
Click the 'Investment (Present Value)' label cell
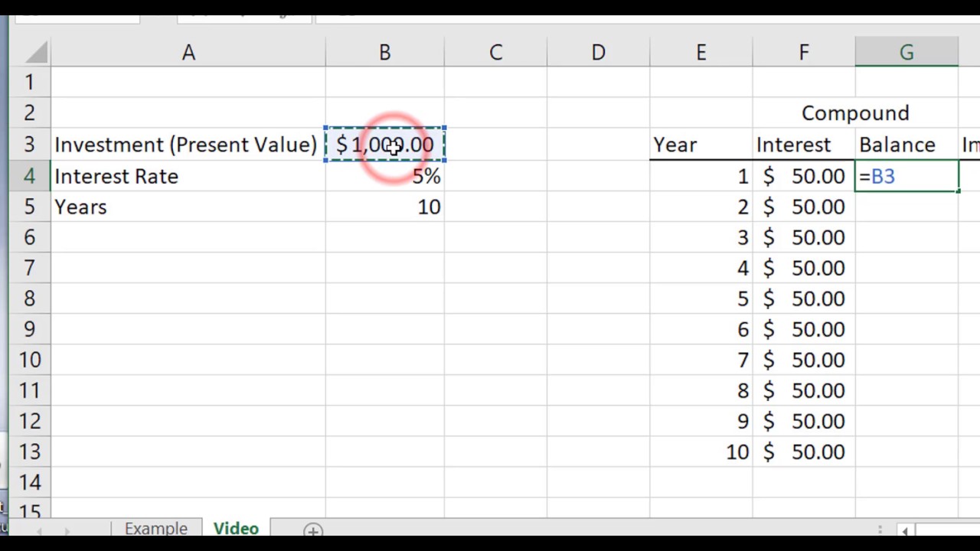pyautogui.click(x=188, y=145)
